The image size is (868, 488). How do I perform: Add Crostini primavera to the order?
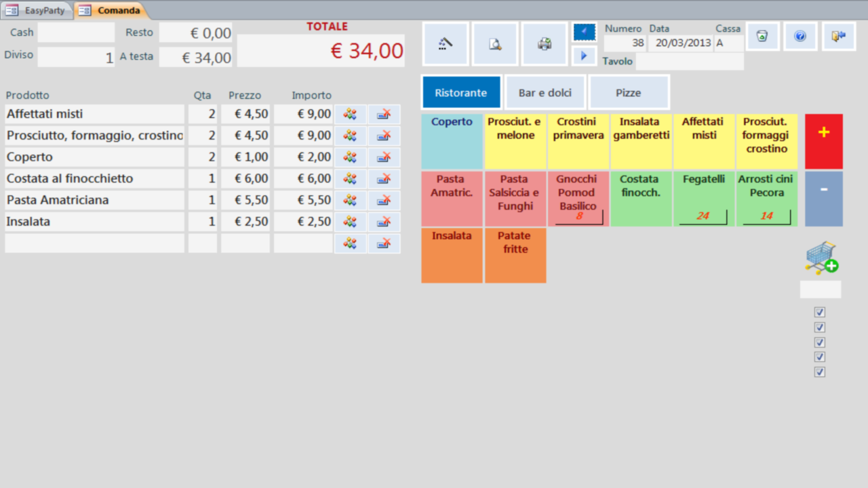coord(578,142)
